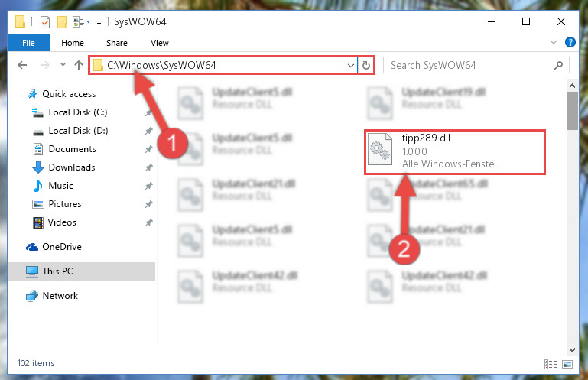588x380 pixels.
Task: Click the vertical scrollbar down arrow
Action: [572, 350]
